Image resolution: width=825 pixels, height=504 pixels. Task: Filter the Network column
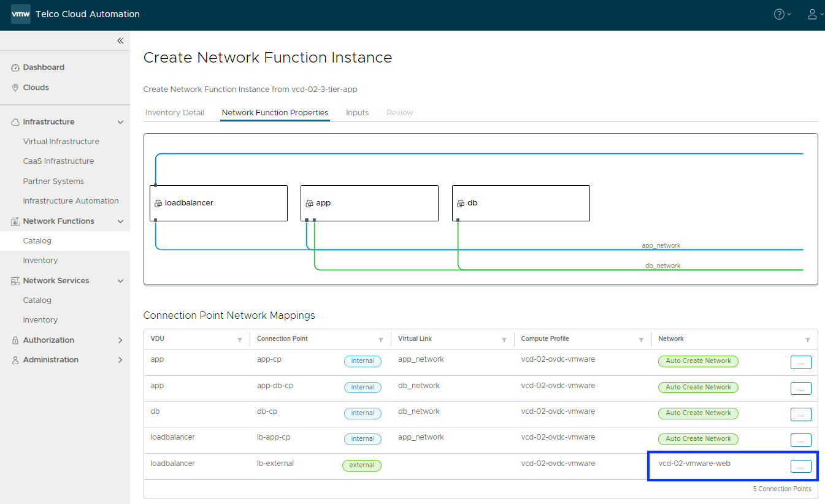[x=807, y=340]
